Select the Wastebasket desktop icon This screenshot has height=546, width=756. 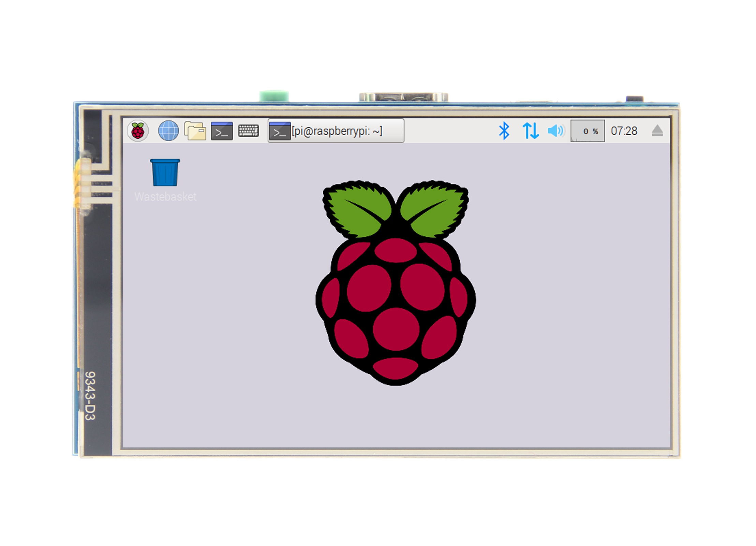point(165,173)
